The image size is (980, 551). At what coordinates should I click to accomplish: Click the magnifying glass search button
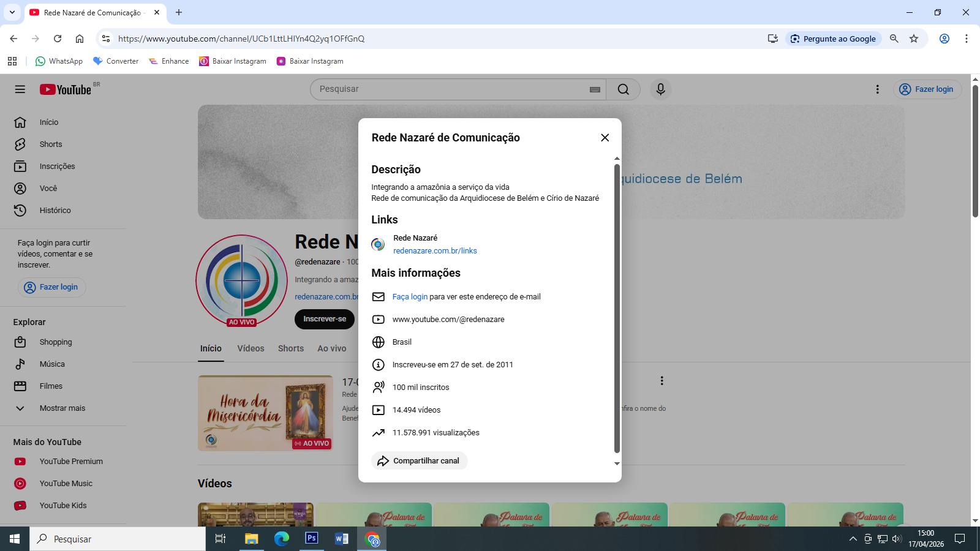(x=623, y=89)
